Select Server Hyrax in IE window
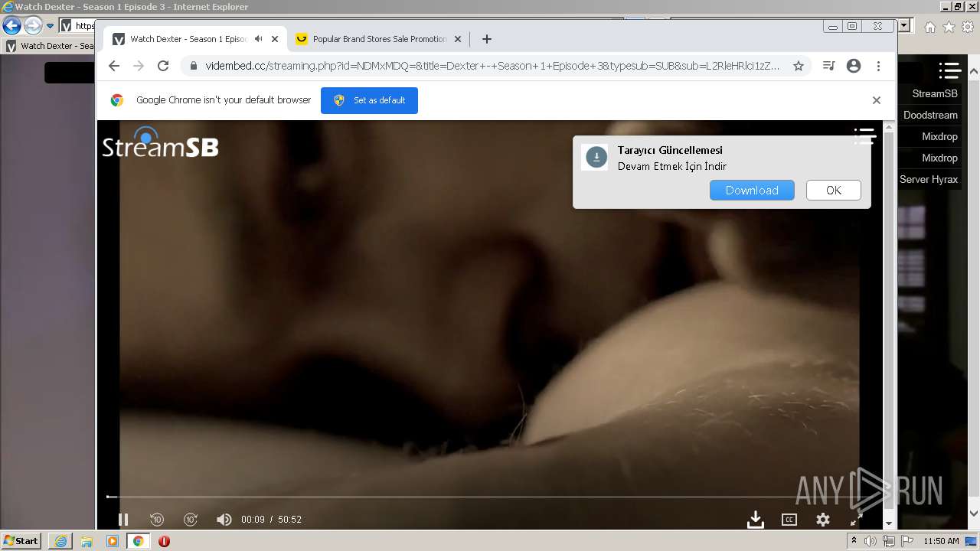The height and width of the screenshot is (551, 980). (x=929, y=179)
